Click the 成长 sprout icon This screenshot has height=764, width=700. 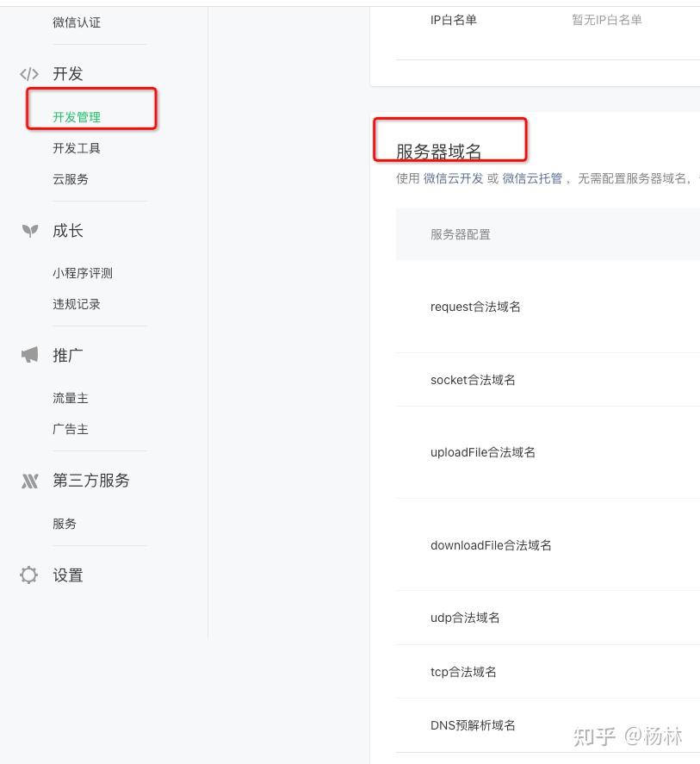pyautogui.click(x=29, y=231)
